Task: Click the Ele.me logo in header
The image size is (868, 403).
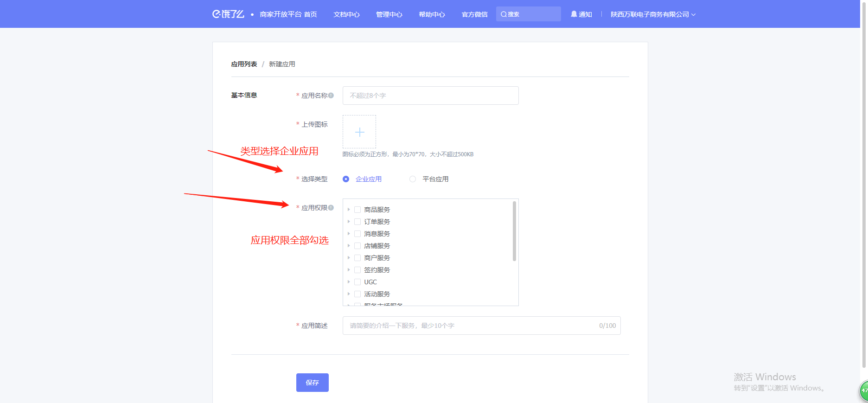Action: click(x=228, y=14)
